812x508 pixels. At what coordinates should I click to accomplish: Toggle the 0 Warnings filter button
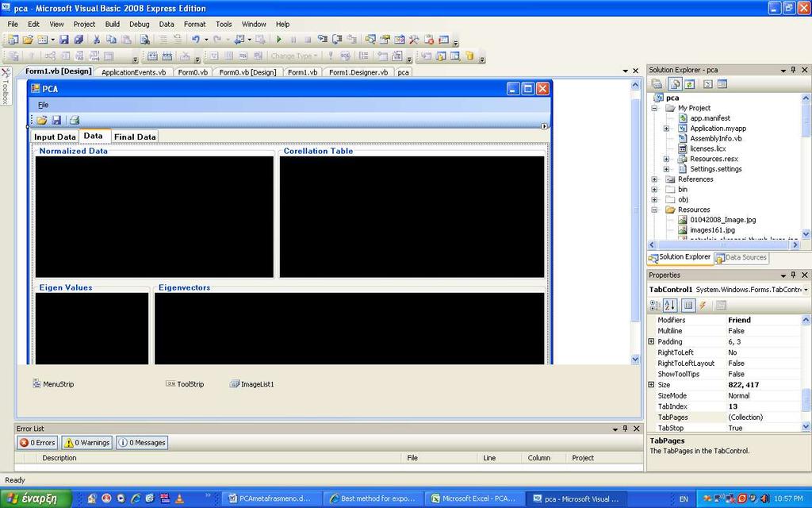[x=87, y=443]
